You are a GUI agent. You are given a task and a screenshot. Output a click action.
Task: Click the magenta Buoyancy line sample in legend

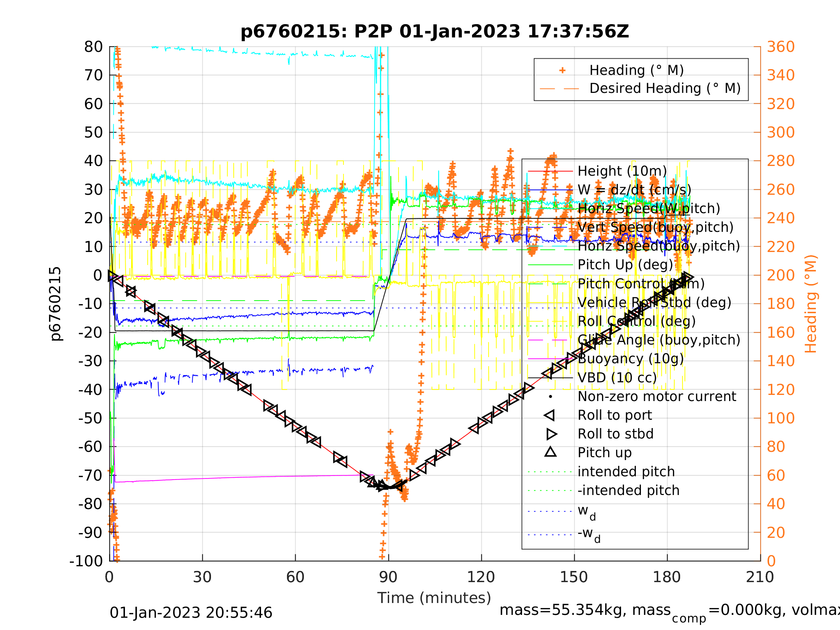(x=551, y=359)
